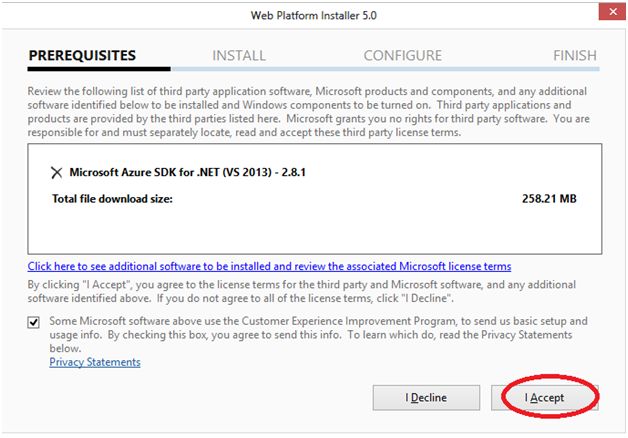Go to the CONFIGURE step heading
The height and width of the screenshot is (438, 628).
pyautogui.click(x=402, y=55)
